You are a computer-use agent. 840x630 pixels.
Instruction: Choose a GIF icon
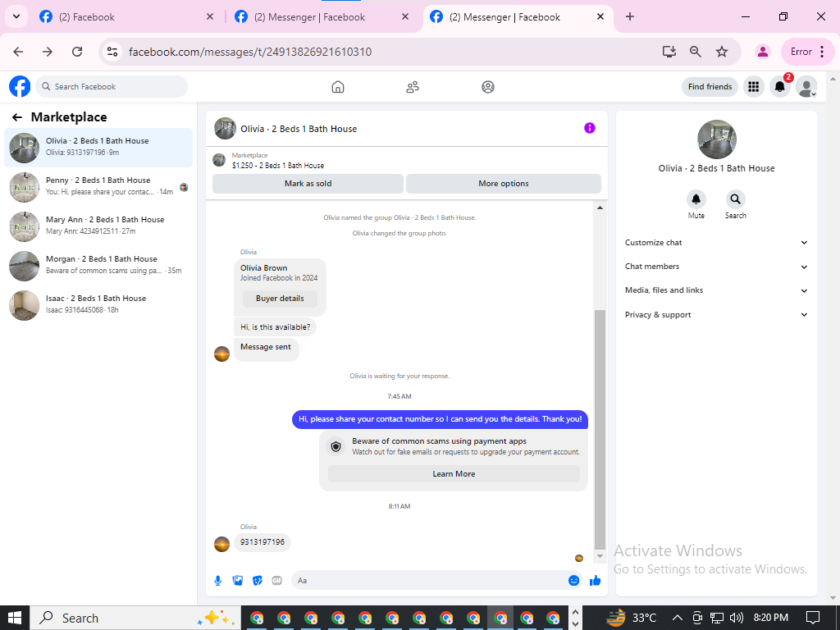[x=277, y=580]
